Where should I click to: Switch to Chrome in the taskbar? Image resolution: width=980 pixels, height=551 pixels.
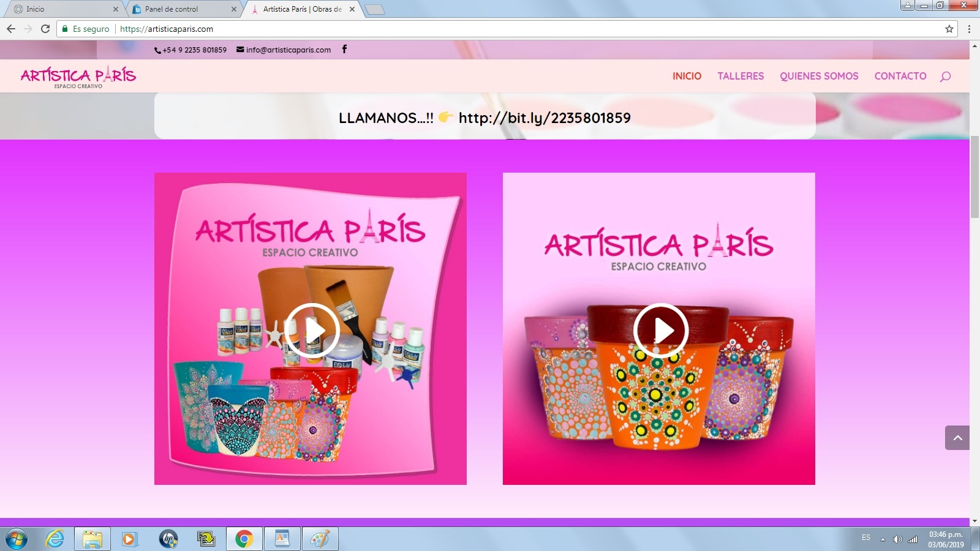pos(244,539)
